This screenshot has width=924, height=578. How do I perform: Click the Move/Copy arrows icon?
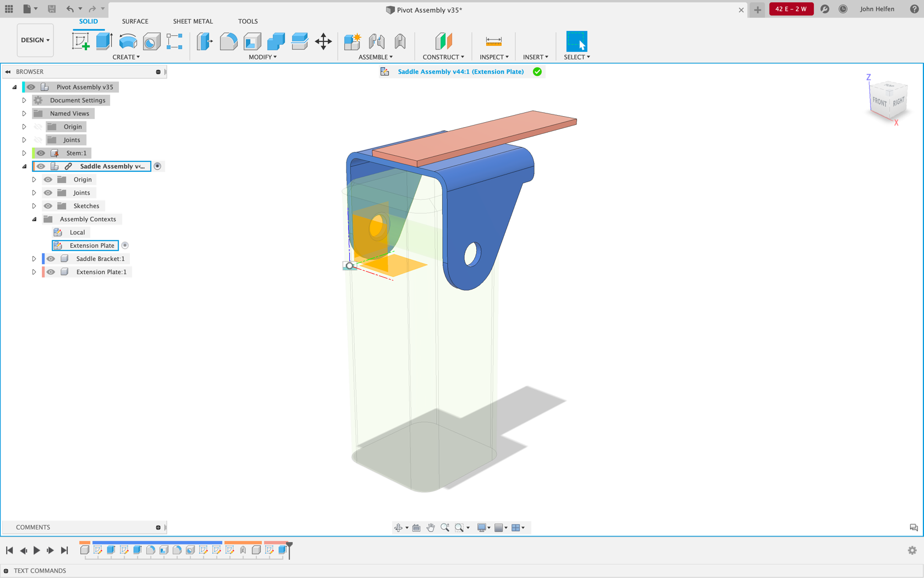tap(323, 41)
